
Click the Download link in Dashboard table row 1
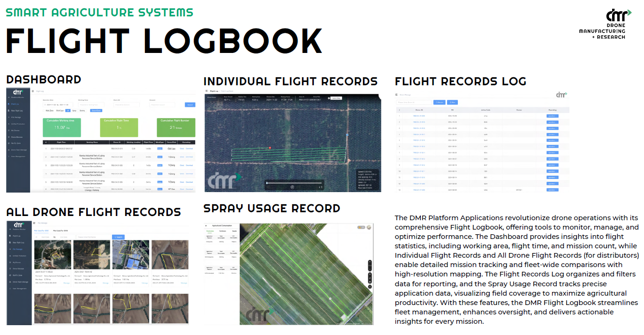coord(189,149)
